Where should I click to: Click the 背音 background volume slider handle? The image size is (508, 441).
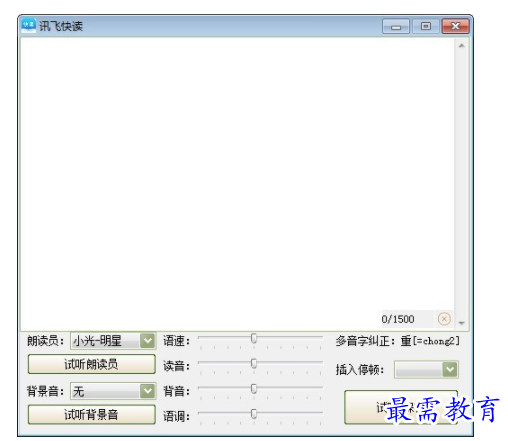(x=254, y=388)
